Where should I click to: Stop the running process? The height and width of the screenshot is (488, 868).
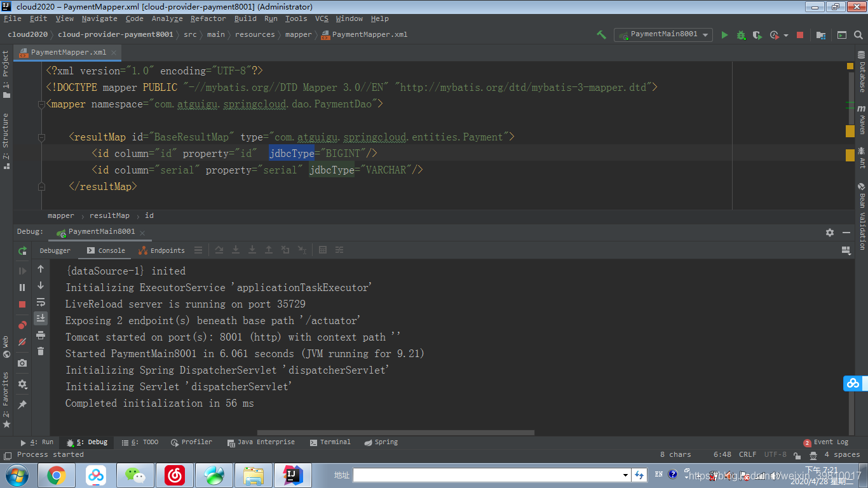point(22,304)
